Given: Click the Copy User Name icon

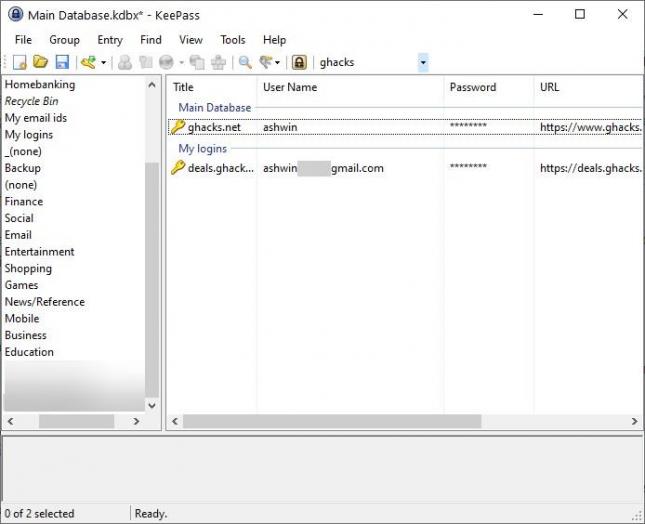Looking at the screenshot, I should [125, 63].
